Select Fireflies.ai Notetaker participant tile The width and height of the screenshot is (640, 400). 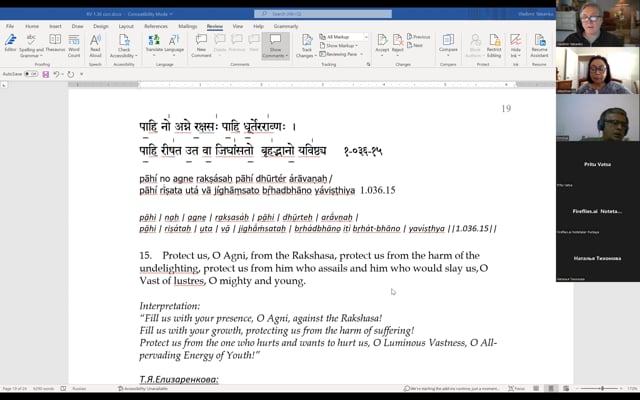(598, 211)
